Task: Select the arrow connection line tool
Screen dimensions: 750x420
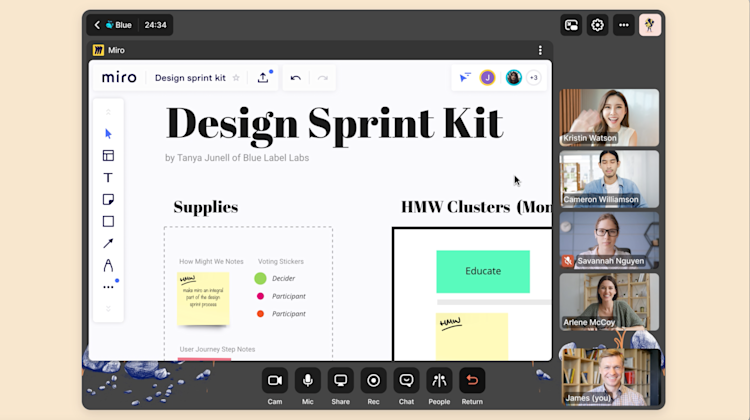Action: (x=108, y=243)
